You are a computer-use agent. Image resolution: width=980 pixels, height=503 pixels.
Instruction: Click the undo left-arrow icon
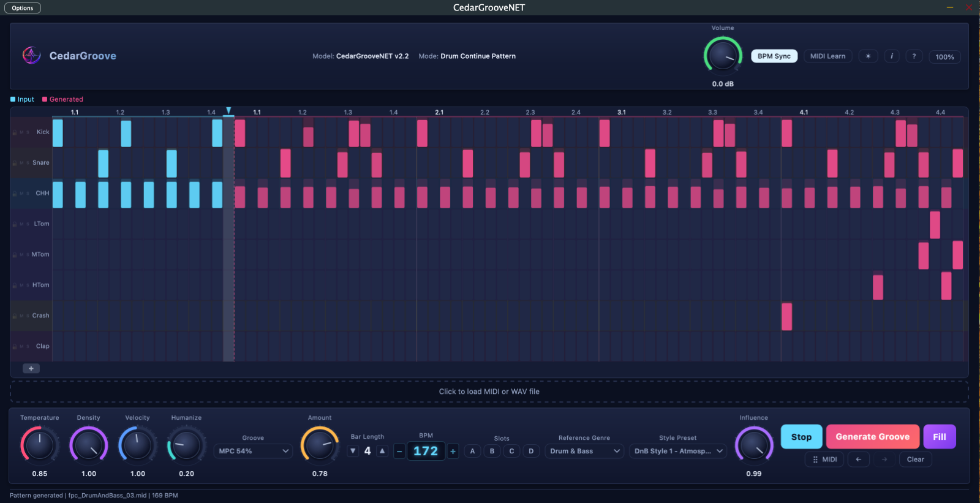(858, 460)
